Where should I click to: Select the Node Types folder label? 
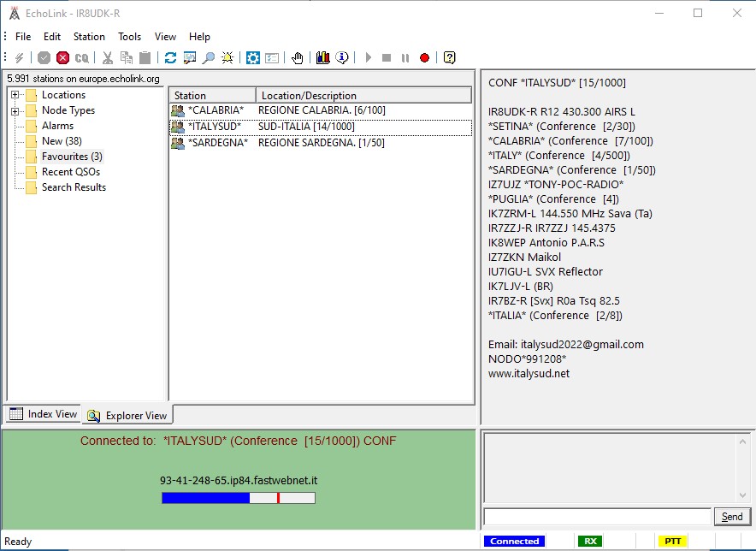point(68,110)
